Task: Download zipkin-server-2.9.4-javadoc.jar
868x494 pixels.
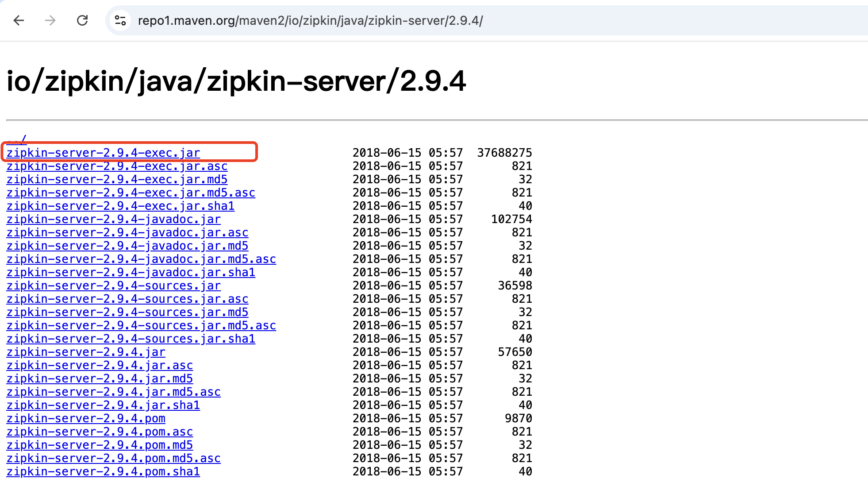Action: (x=113, y=219)
